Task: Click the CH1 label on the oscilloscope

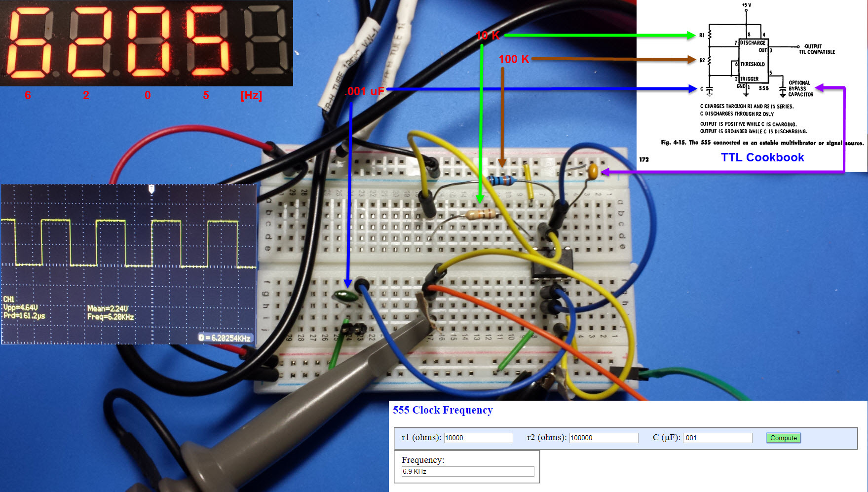Action: pos(9,299)
